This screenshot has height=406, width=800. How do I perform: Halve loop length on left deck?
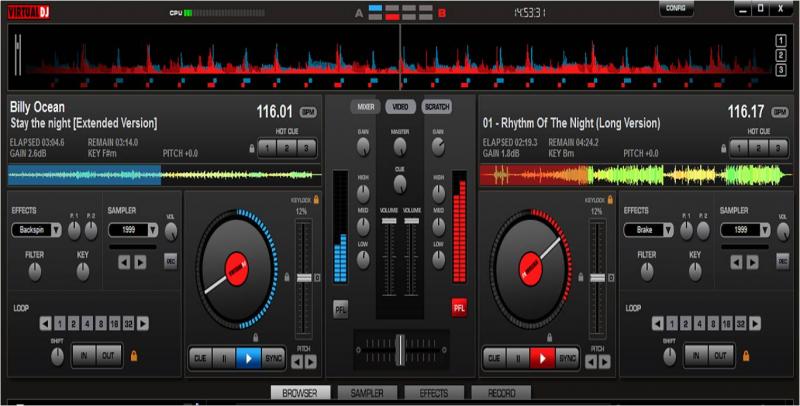[x=46, y=323]
